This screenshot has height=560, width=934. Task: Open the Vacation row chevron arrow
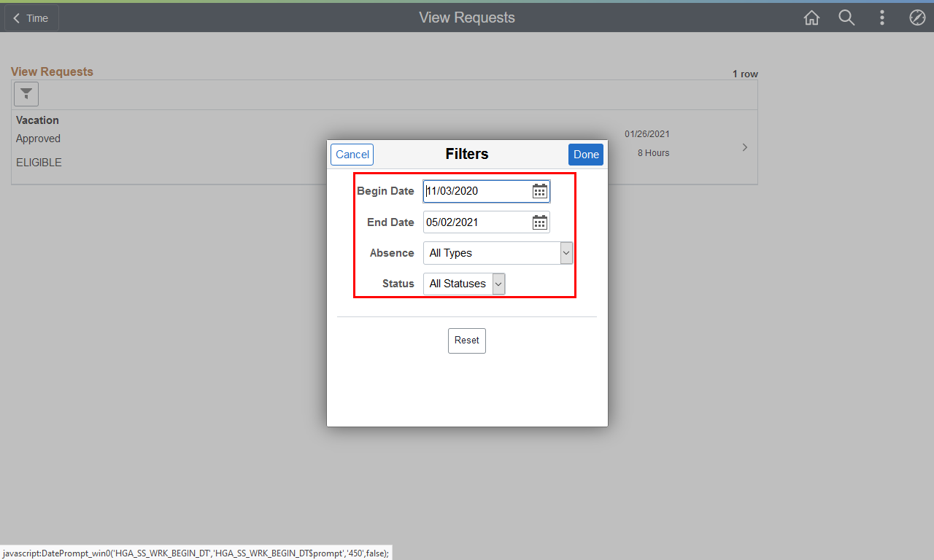click(745, 147)
